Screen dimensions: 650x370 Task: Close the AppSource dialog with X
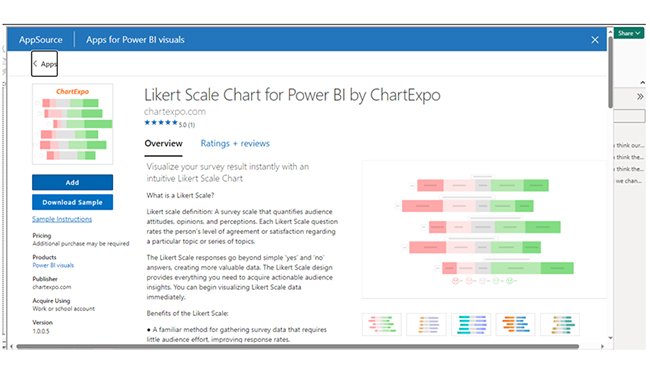594,40
